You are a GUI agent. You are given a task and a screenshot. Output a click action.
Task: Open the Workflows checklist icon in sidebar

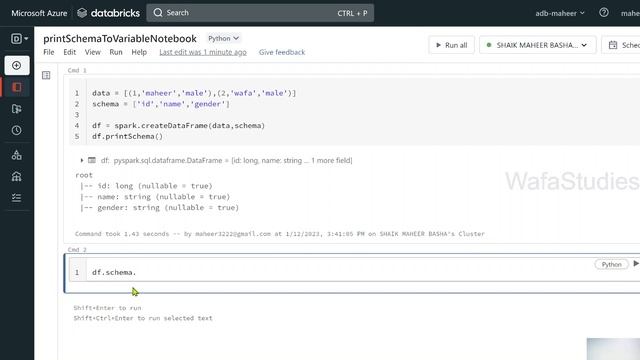click(x=17, y=198)
